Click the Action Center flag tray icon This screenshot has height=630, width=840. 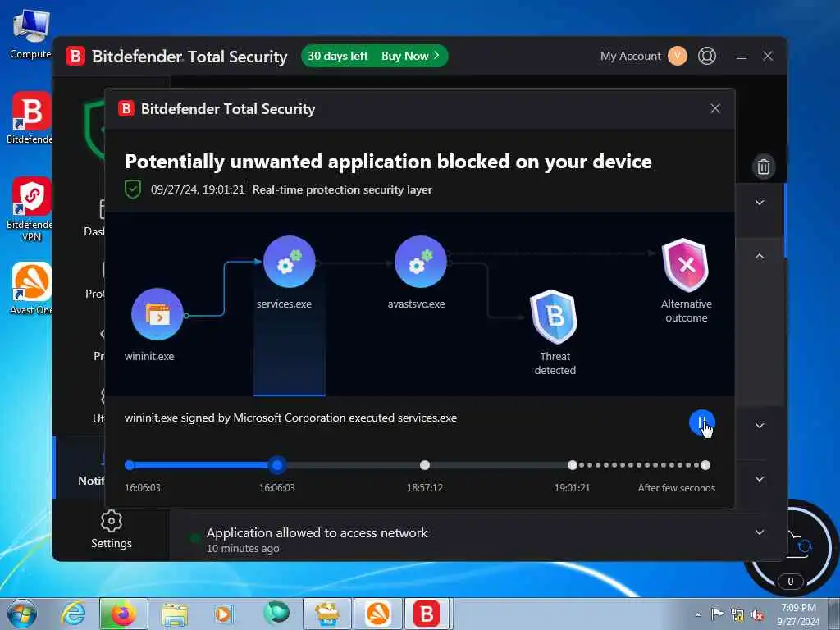pyautogui.click(x=717, y=614)
